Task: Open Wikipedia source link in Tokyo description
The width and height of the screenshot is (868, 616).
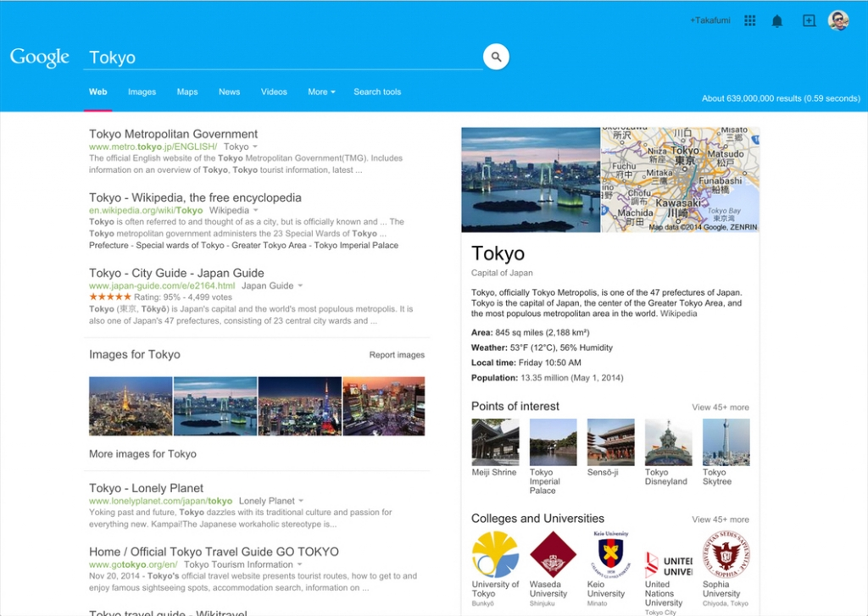Action: [679, 314]
